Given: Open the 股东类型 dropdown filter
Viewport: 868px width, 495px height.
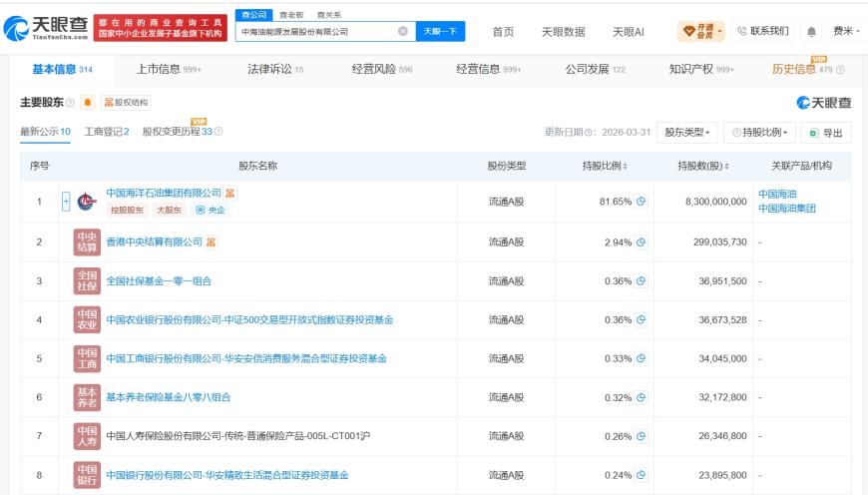Looking at the screenshot, I should pos(687,133).
